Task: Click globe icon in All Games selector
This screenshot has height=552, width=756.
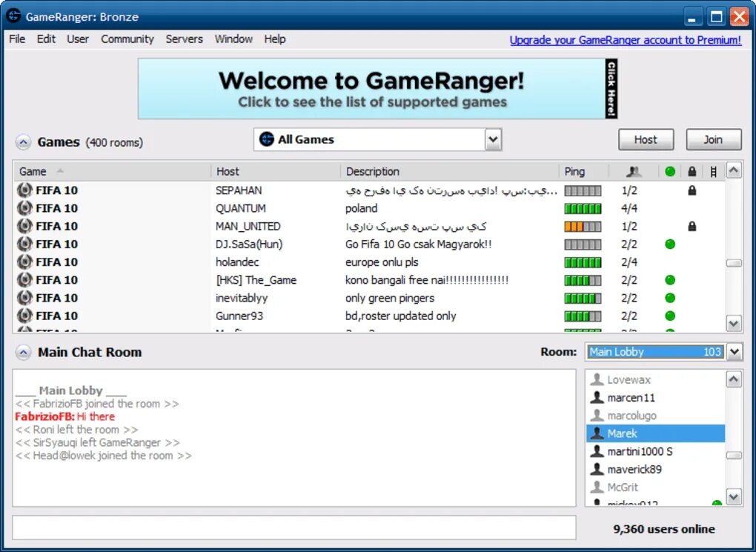Action: [267, 139]
